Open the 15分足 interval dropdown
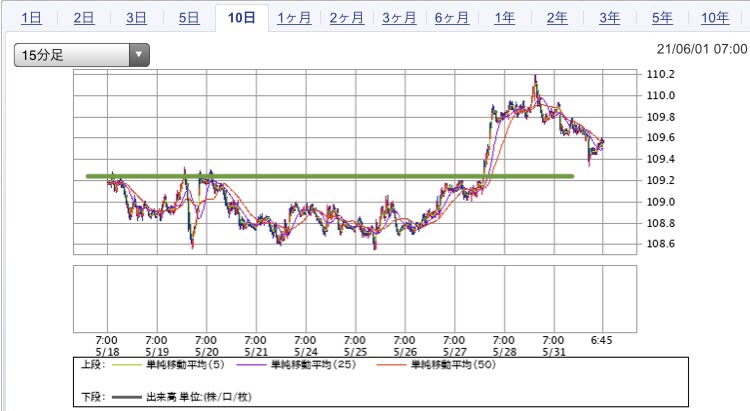This screenshot has height=411, width=750. click(82, 55)
